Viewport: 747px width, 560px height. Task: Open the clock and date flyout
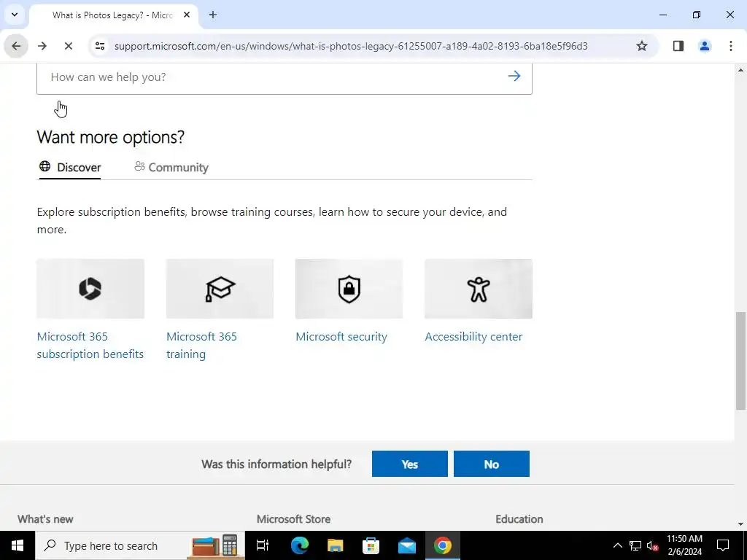pos(684,545)
